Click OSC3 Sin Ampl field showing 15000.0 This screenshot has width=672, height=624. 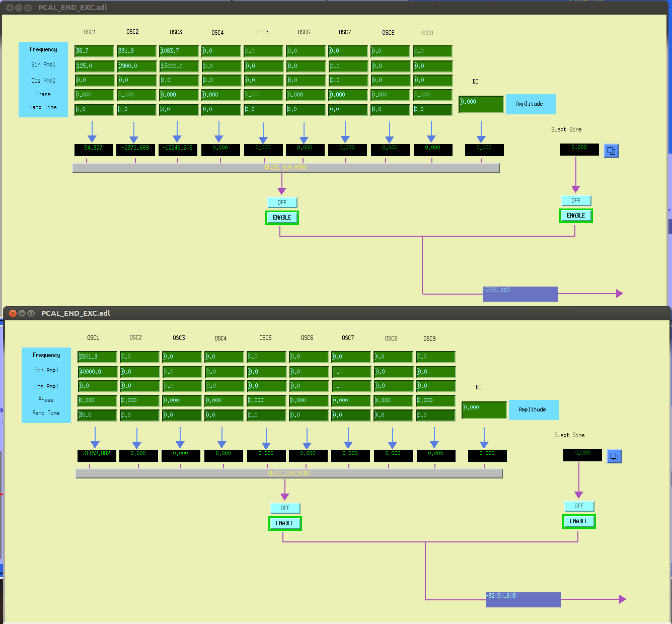tap(179, 66)
